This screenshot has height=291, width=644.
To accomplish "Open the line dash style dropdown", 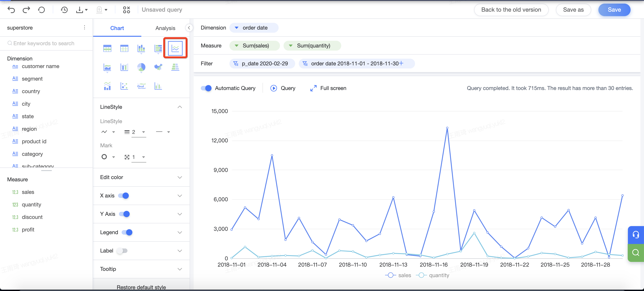I will [163, 132].
